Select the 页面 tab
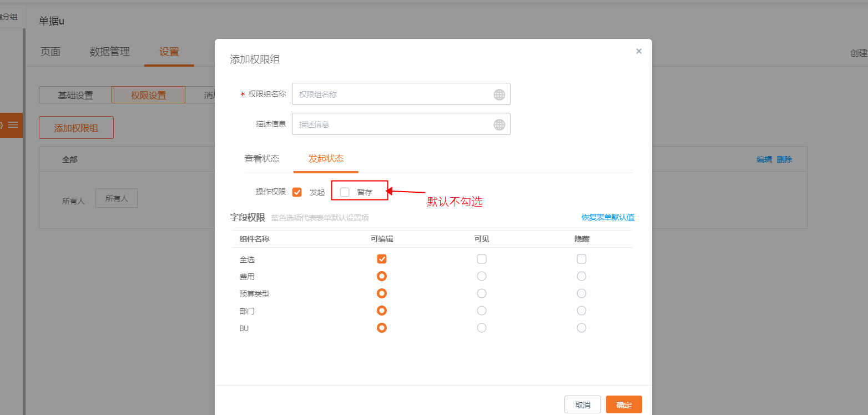This screenshot has height=415, width=868. point(50,51)
